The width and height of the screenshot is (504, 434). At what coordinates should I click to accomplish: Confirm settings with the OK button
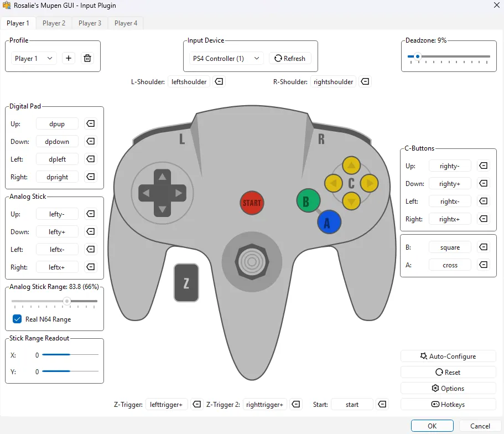point(432,426)
